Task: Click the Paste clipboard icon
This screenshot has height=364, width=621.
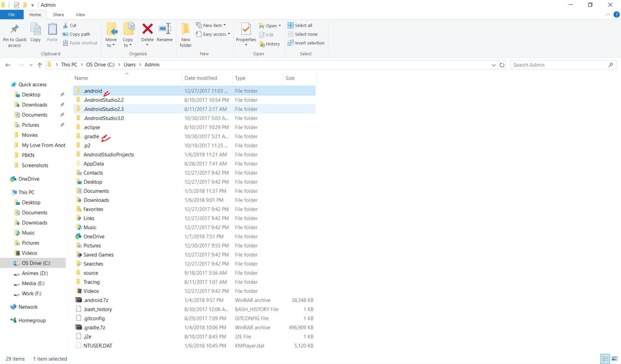Action: pyautogui.click(x=52, y=29)
